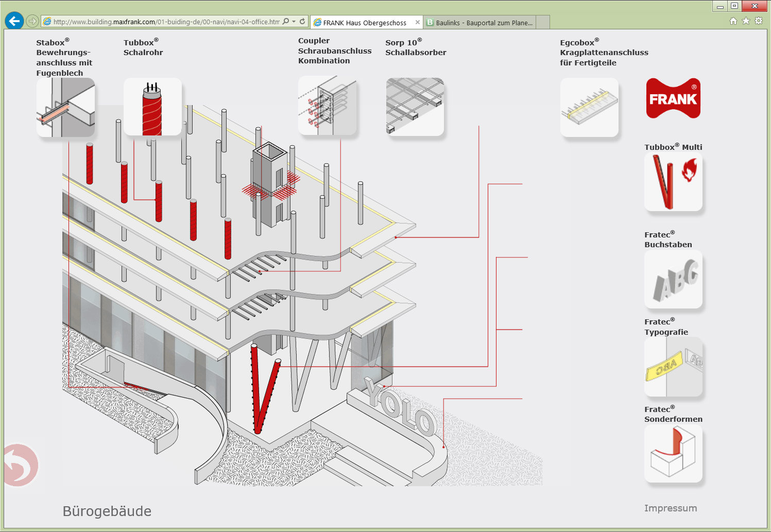This screenshot has height=532, width=771.
Task: Open the Egcobox Kragplattenanschluss thumbnail
Action: click(589, 107)
